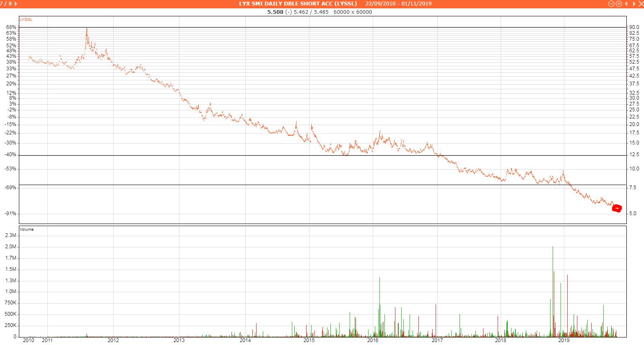Screen dimensions: 644x345
Task: Go to next chart after 7 / 8
Action: pos(16,4)
